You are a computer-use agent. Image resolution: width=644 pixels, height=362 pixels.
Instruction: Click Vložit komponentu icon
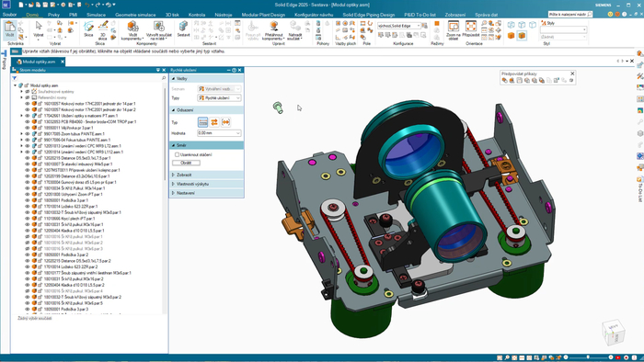pos(132,27)
